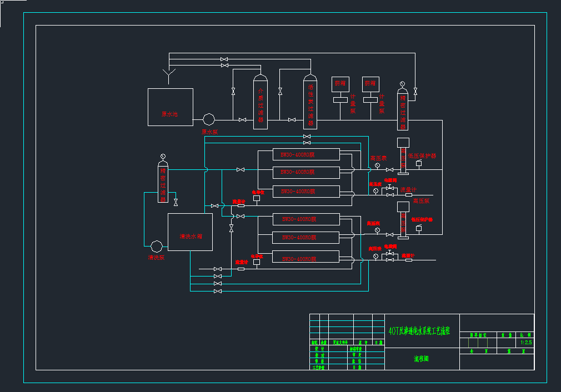Select the 活性炭过滤器 vessel dome top

[x=310, y=77]
